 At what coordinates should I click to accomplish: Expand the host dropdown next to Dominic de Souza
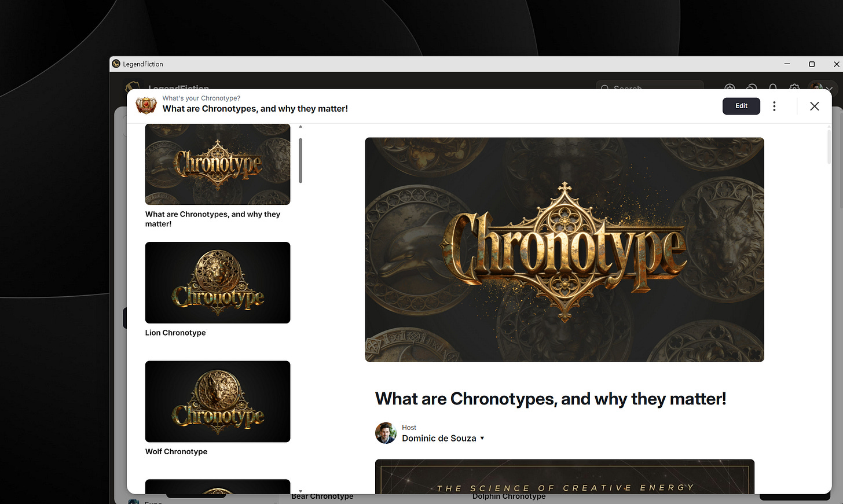point(482,439)
